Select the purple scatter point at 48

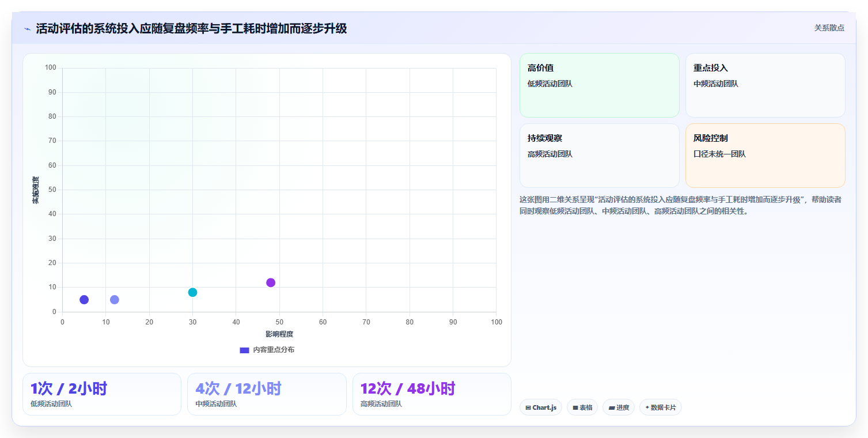coord(271,282)
